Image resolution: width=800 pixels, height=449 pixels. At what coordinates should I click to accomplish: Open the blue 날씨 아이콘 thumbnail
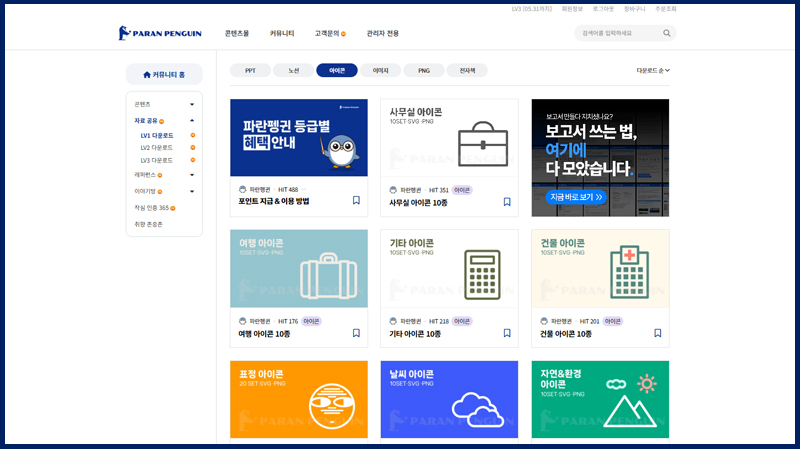[x=449, y=400]
